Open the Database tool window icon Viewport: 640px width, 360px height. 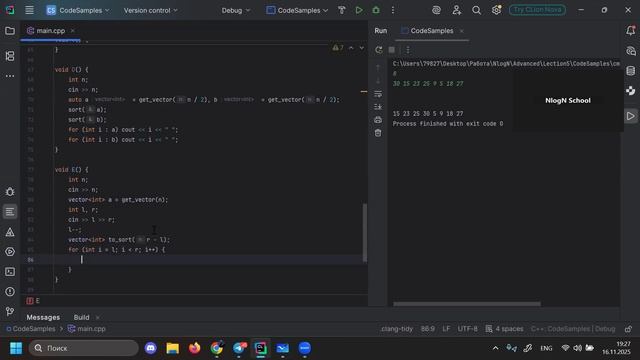631,71
